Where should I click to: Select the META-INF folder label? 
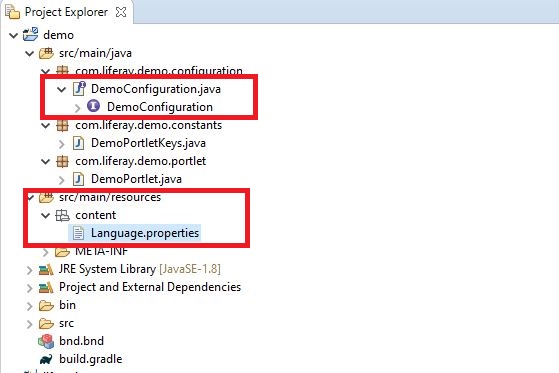[x=101, y=251]
